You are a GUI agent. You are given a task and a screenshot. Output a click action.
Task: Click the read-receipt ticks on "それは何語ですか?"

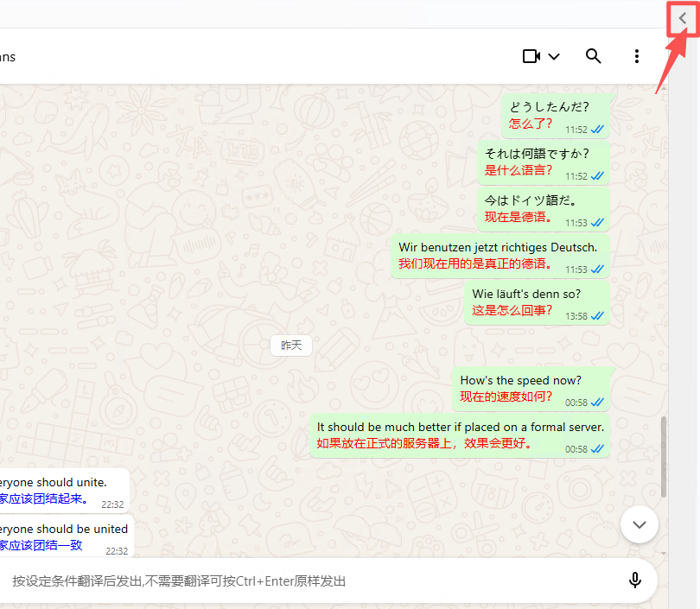pos(597,176)
